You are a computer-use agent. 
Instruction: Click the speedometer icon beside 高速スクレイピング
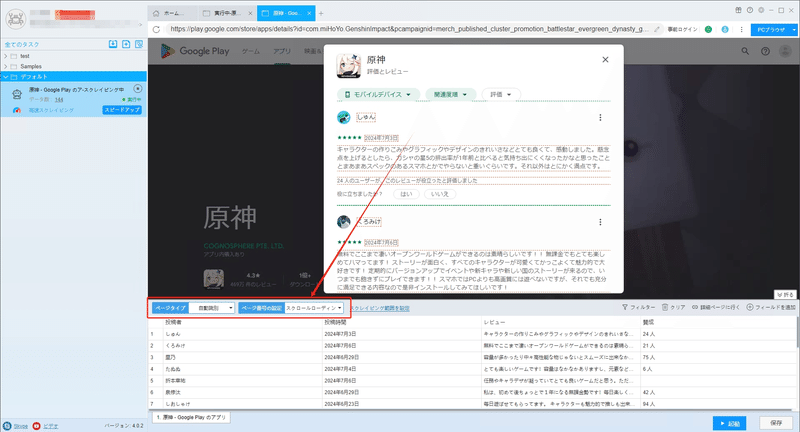coord(17,110)
